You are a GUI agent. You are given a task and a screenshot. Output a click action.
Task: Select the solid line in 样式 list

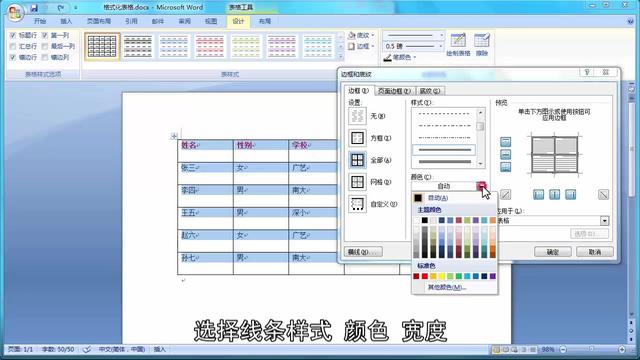pos(444,150)
